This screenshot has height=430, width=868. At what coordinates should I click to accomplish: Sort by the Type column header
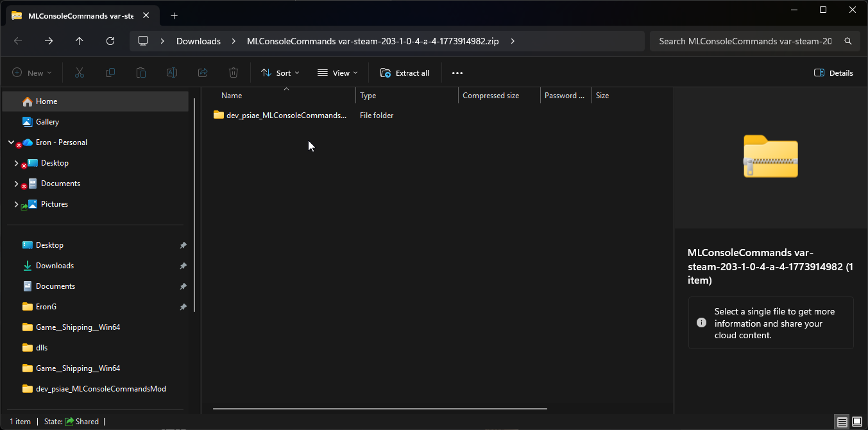click(368, 96)
